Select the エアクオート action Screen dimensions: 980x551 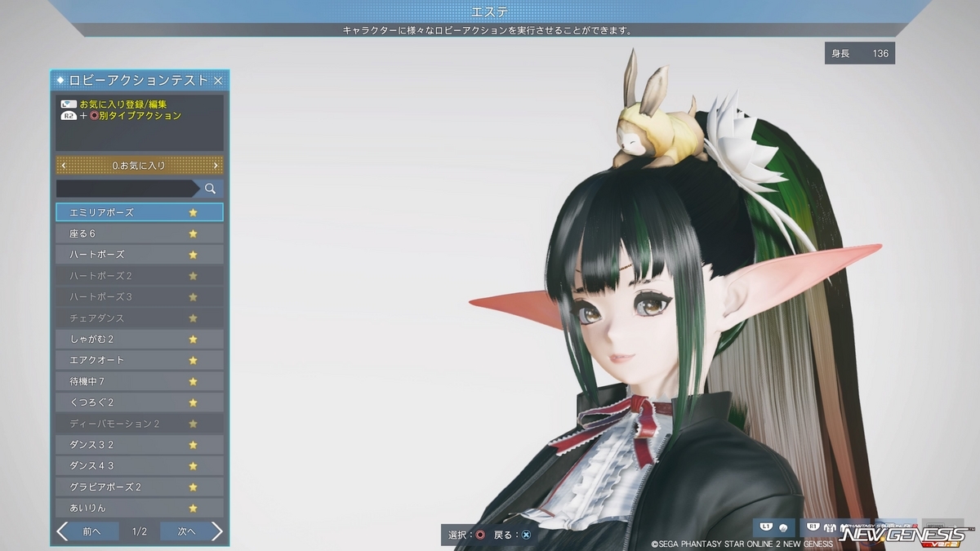tap(140, 360)
